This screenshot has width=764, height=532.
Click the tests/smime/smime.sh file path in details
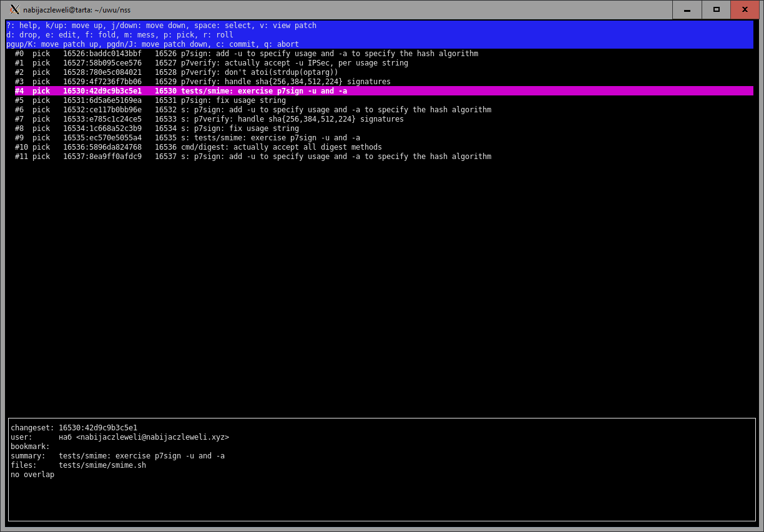click(102, 465)
